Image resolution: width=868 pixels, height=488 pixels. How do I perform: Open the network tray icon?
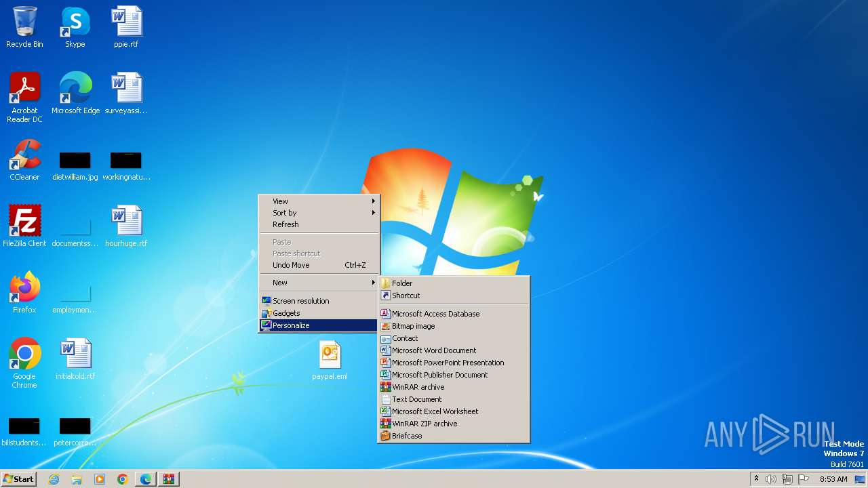click(787, 479)
